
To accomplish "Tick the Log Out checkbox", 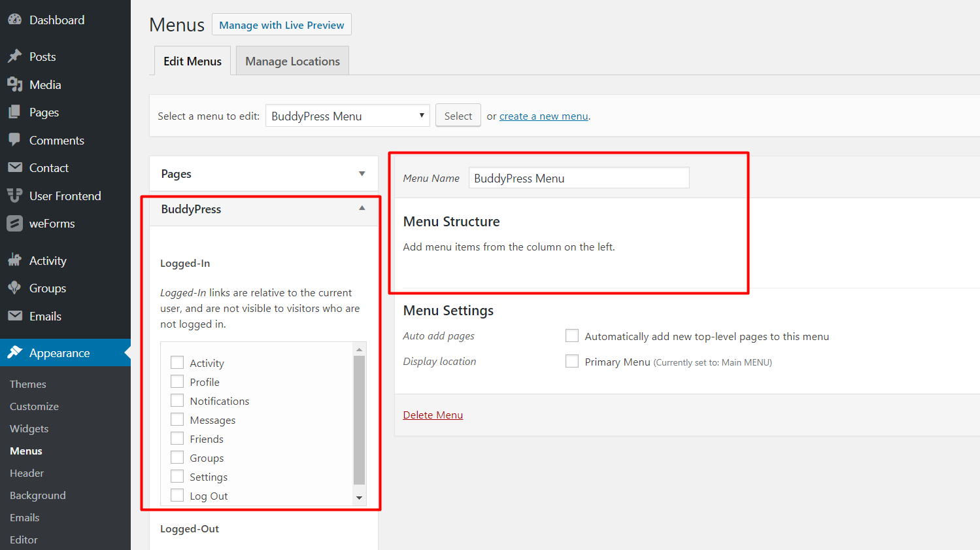I will pos(177,496).
